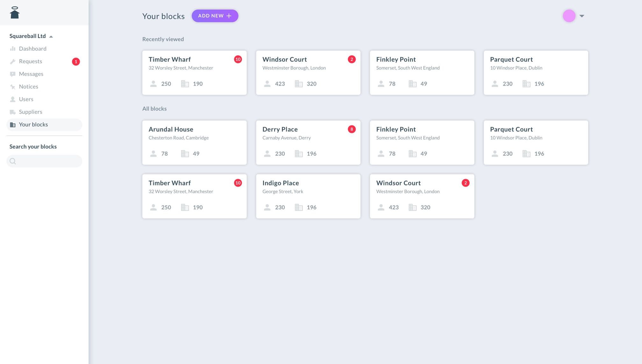
Task: Click the Messages speech bubble icon
Action: coord(13,74)
